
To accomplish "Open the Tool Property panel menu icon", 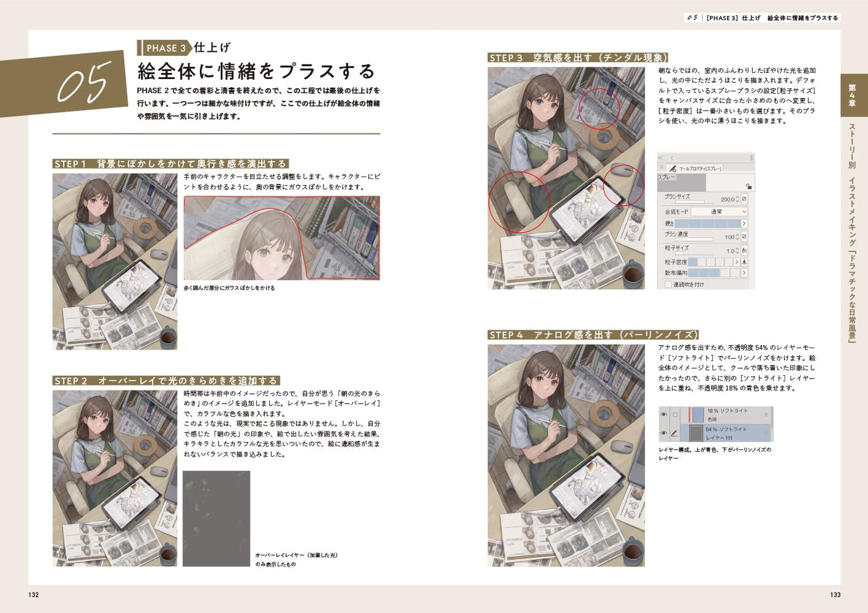I will [661, 167].
